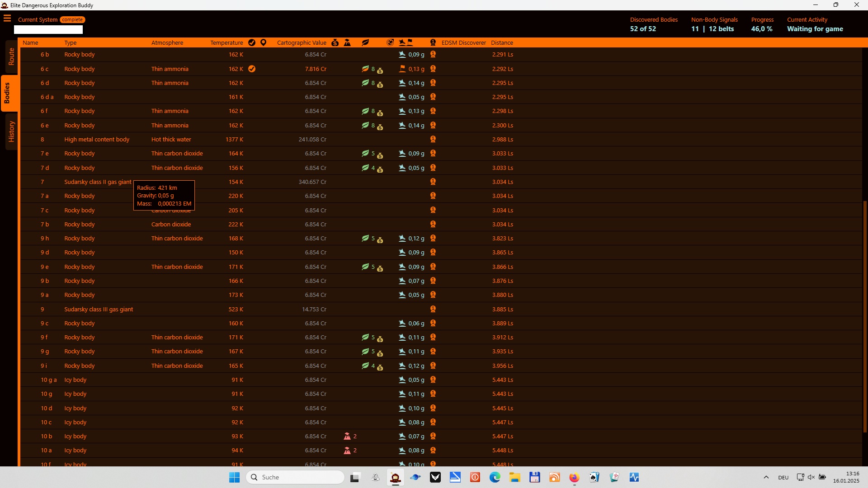Click the landable icon on row 9 i
The width and height of the screenshot is (868, 488).
click(x=402, y=366)
